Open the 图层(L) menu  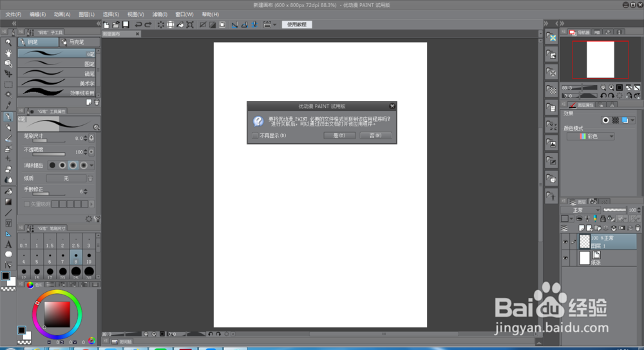tap(86, 14)
